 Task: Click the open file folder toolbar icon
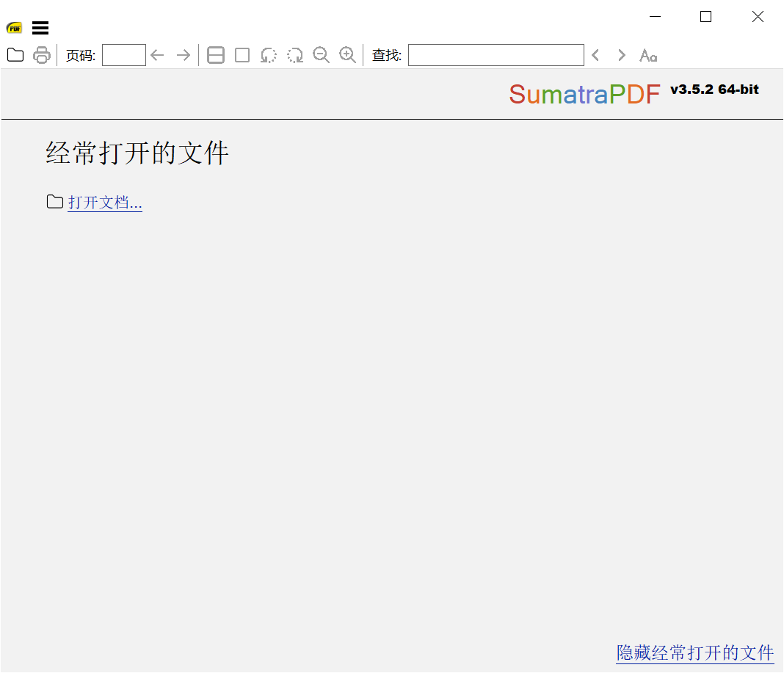pos(15,55)
